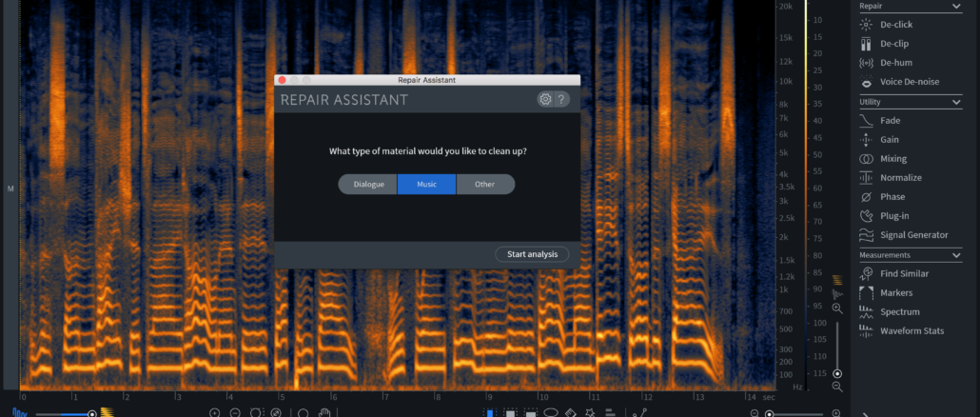Click the 10k label on frequency scale

[x=786, y=81]
